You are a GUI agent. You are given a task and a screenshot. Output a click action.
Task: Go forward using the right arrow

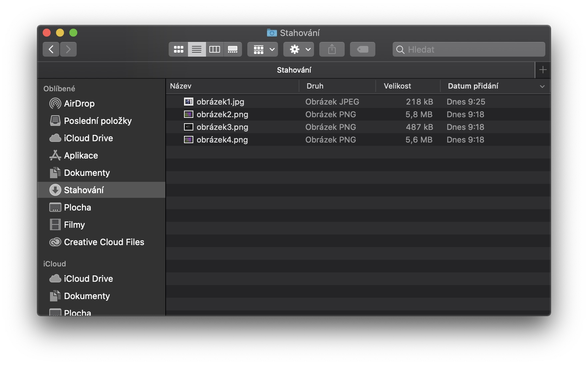click(68, 50)
